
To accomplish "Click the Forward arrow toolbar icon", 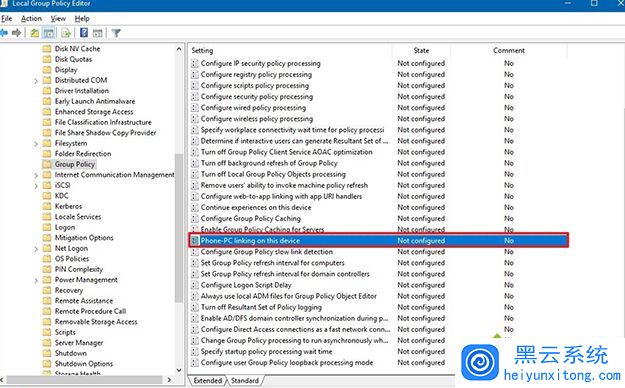I will pos(16,33).
